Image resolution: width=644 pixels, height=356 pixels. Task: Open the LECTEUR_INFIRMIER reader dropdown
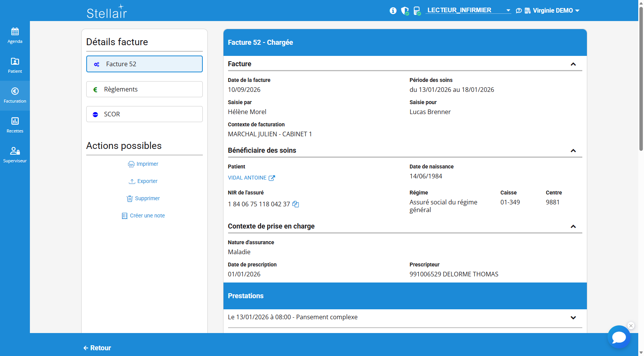468,10
